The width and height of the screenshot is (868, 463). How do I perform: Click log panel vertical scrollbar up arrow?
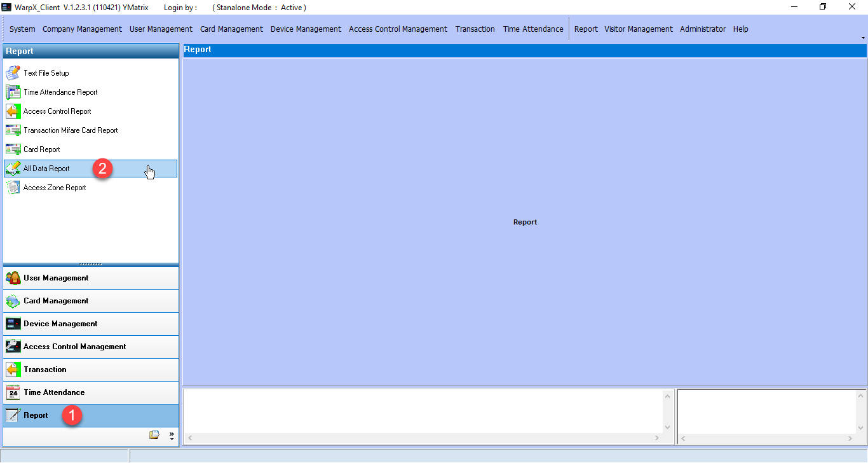667,396
